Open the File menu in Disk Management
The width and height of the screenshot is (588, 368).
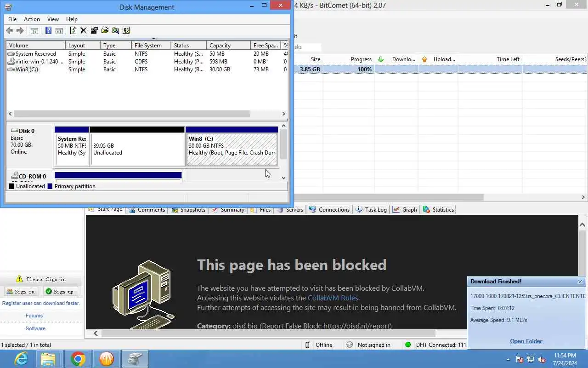coord(12,19)
